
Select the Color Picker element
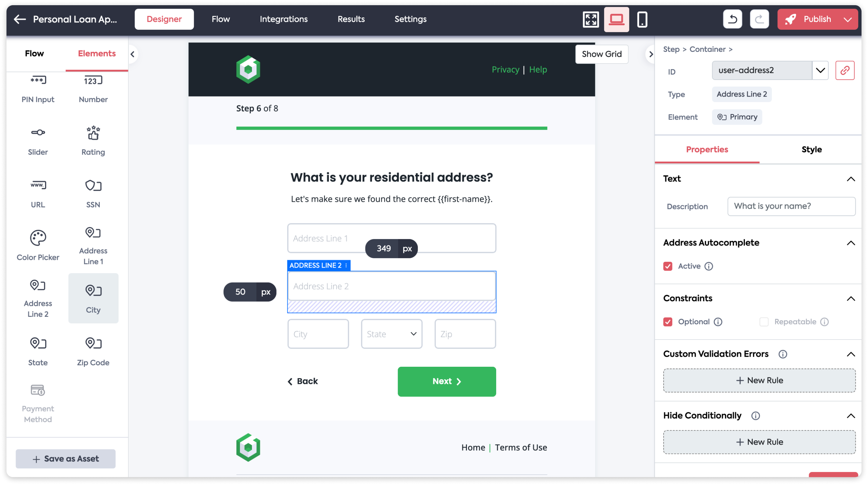tap(38, 245)
